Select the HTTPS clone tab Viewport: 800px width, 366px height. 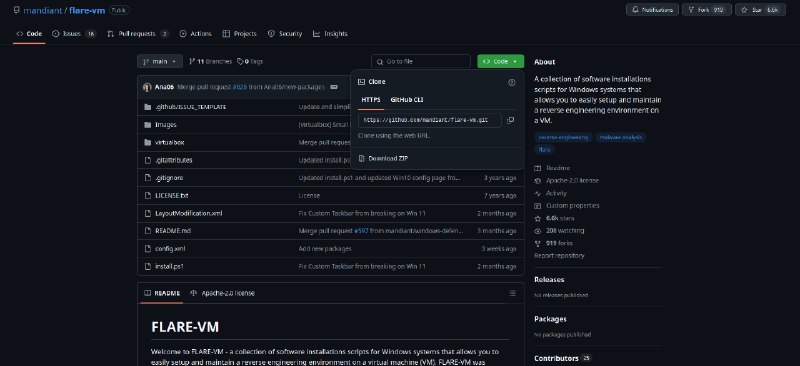371,100
